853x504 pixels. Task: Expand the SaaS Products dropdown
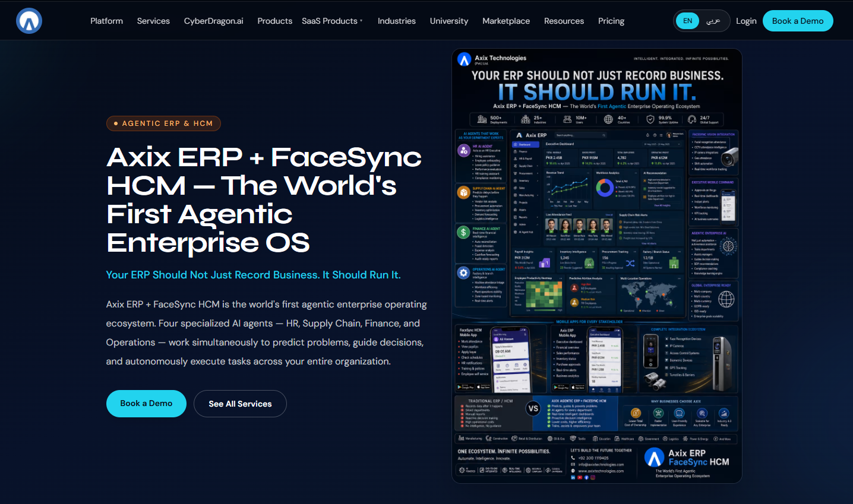click(x=332, y=21)
